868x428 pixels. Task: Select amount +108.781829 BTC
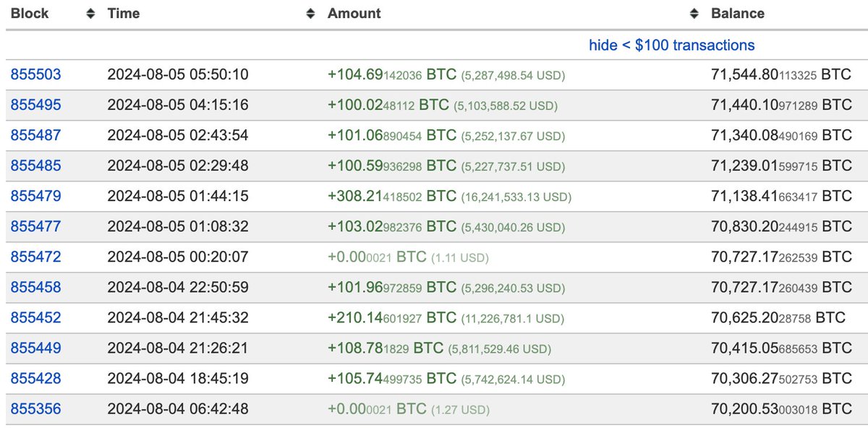click(386, 348)
